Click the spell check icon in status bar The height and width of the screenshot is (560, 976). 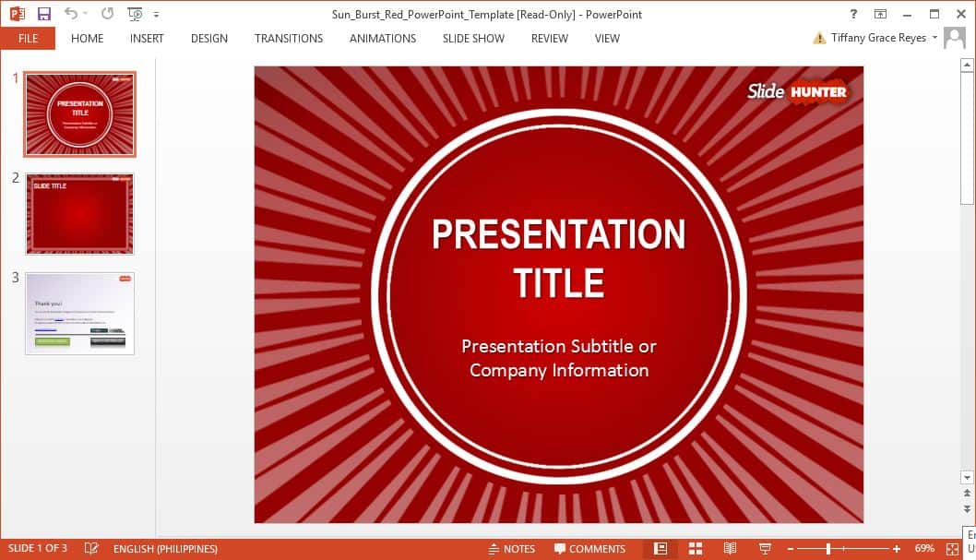pos(90,548)
